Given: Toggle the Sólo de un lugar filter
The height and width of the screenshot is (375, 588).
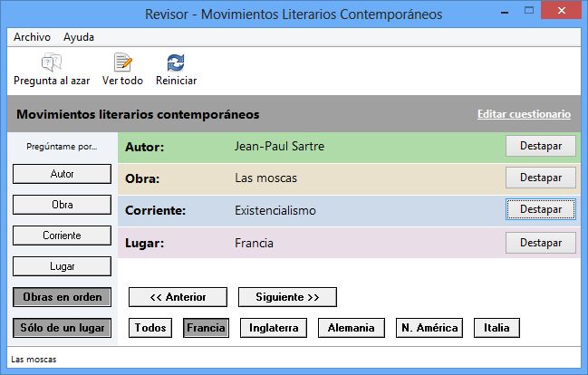Looking at the screenshot, I should (x=63, y=328).
